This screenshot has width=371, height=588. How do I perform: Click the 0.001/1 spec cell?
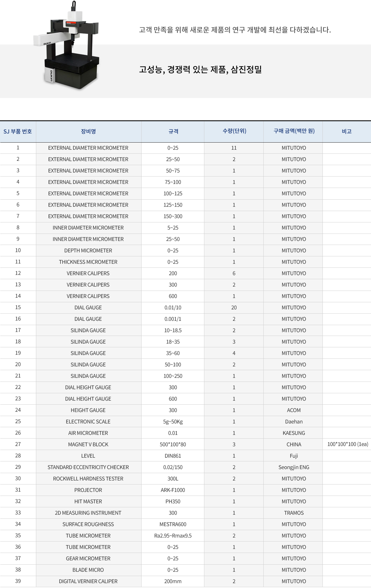point(173,319)
